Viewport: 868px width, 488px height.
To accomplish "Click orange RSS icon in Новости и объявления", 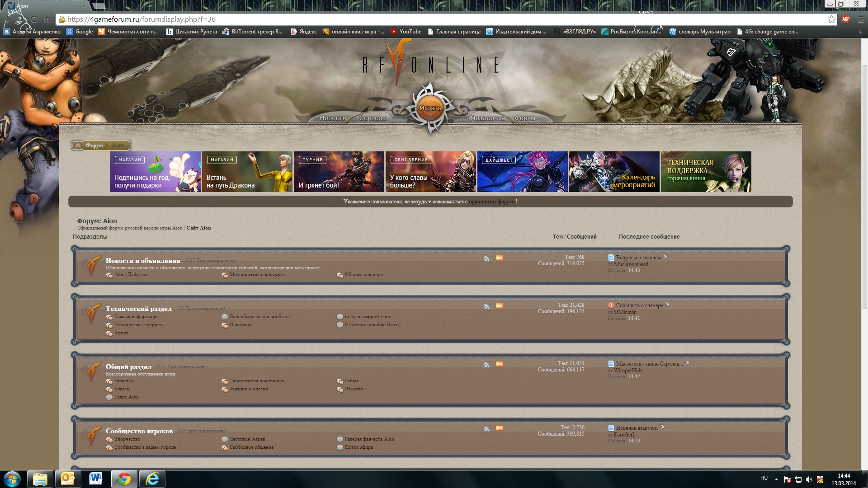I will (x=499, y=258).
